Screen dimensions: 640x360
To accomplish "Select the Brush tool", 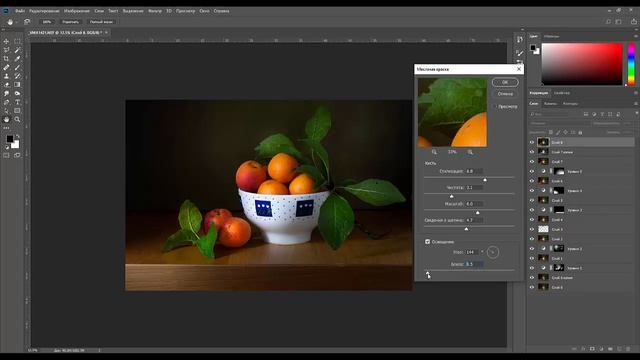I will [x=17, y=67].
